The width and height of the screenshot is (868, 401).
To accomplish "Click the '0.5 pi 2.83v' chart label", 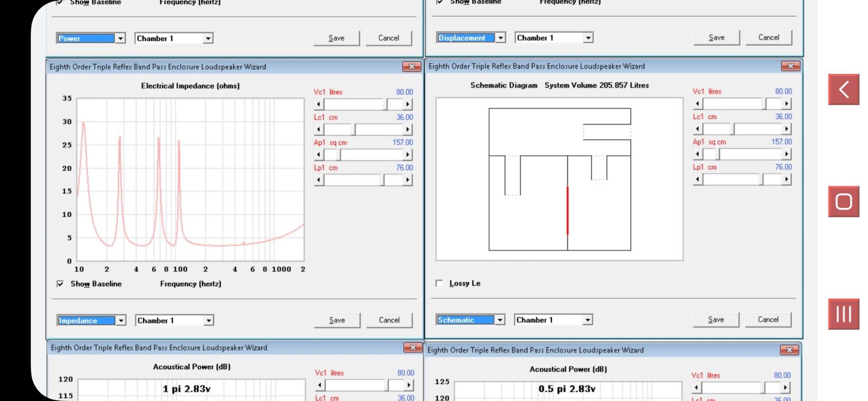I will pyautogui.click(x=567, y=389).
